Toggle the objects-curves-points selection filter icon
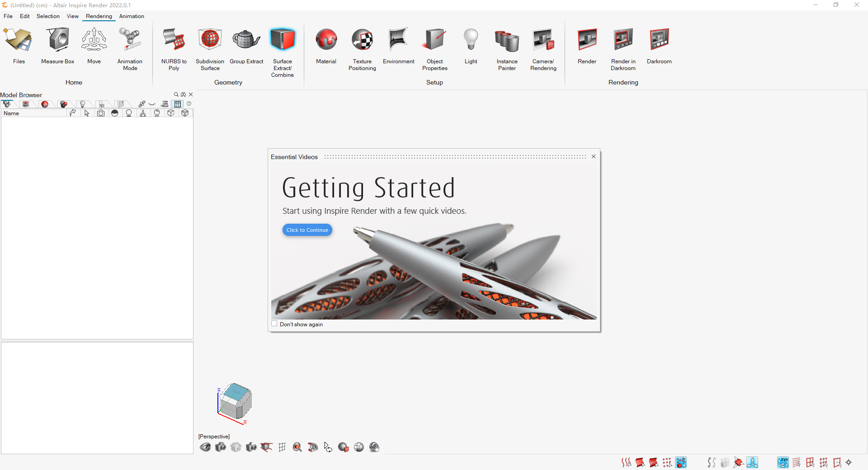Viewport: 868px width, 470px height. (681, 462)
